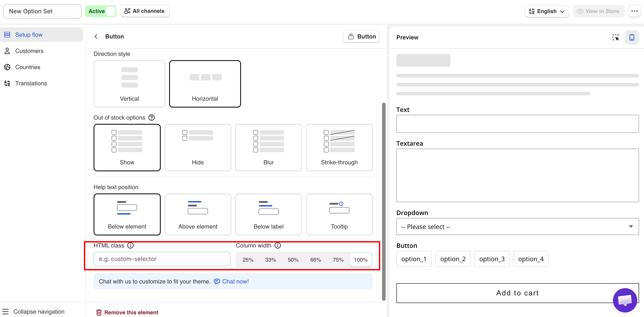This screenshot has width=644, height=317.
Task: Click the Translations sidebar icon
Action: (7, 83)
